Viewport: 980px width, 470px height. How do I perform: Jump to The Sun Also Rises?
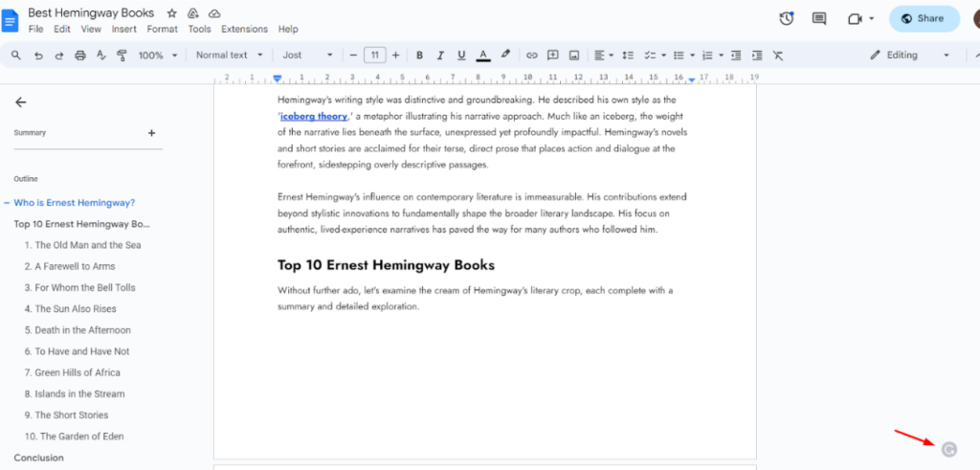pyautogui.click(x=71, y=309)
